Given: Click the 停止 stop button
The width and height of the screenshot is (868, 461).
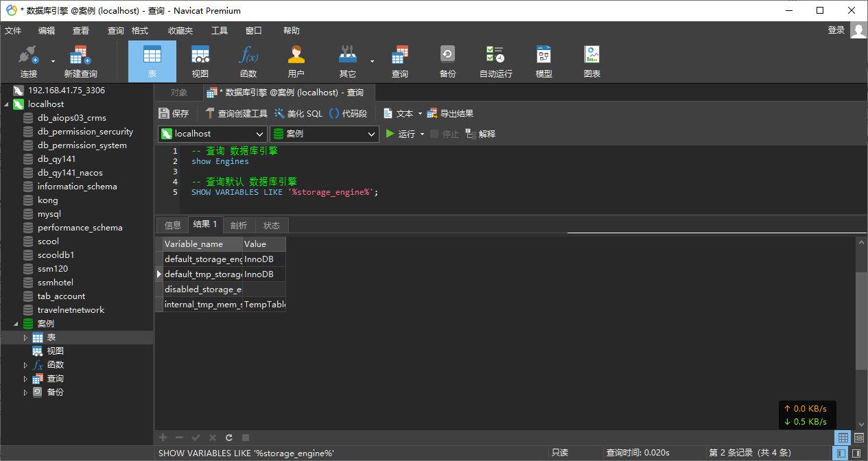Looking at the screenshot, I should click(x=445, y=134).
